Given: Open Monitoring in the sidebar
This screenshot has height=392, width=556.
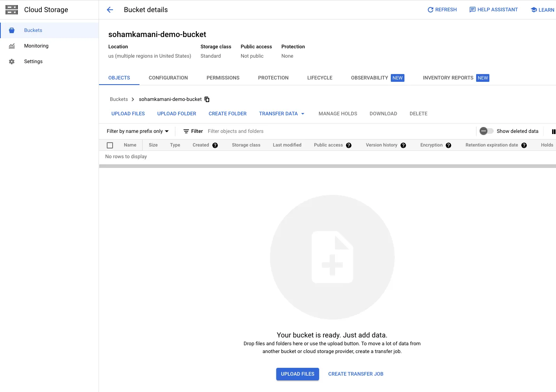Looking at the screenshot, I should point(36,46).
